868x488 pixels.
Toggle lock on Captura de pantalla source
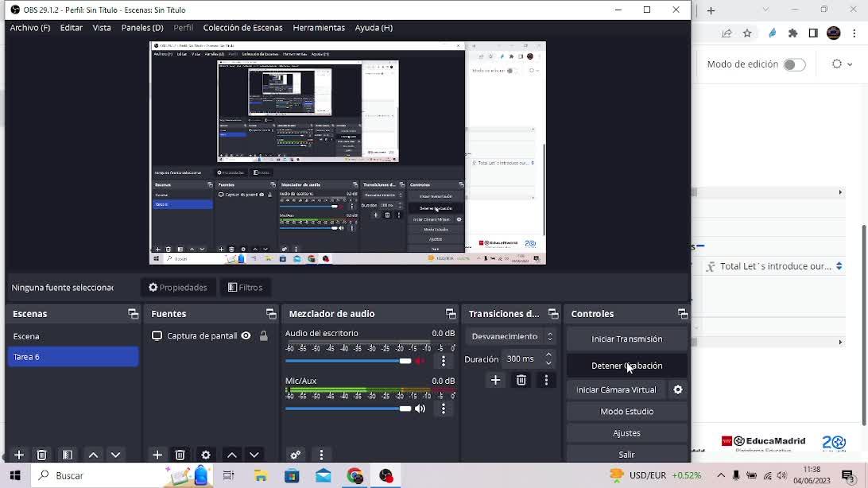264,335
